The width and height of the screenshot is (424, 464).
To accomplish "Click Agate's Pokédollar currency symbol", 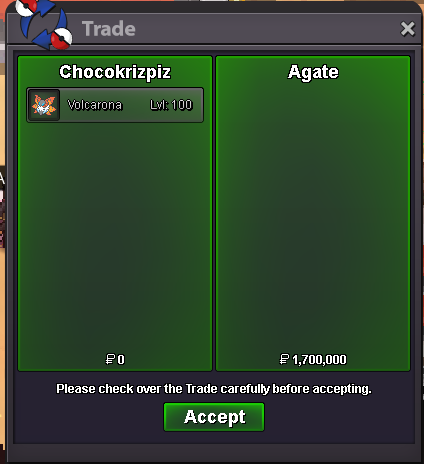I will [x=284, y=359].
